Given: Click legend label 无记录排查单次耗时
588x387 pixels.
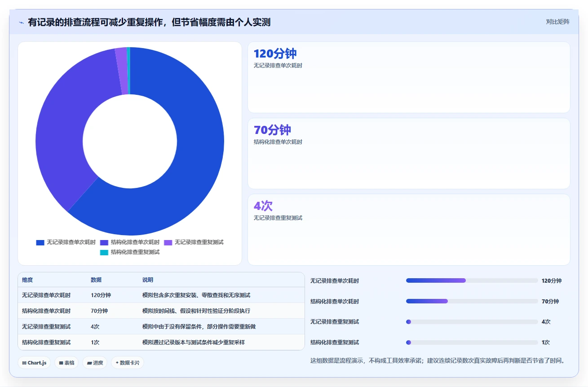Looking at the screenshot, I should pyautogui.click(x=71, y=242).
